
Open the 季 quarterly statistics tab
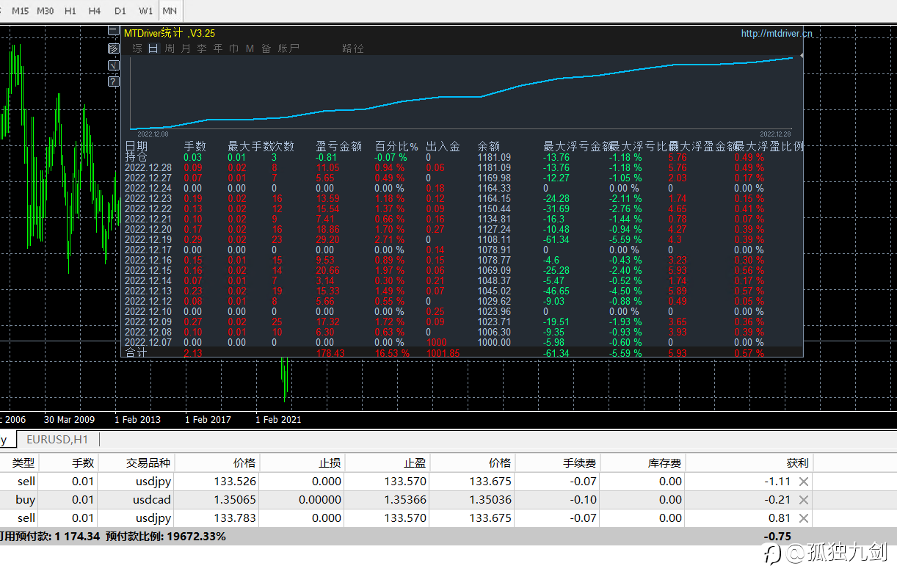[202, 48]
